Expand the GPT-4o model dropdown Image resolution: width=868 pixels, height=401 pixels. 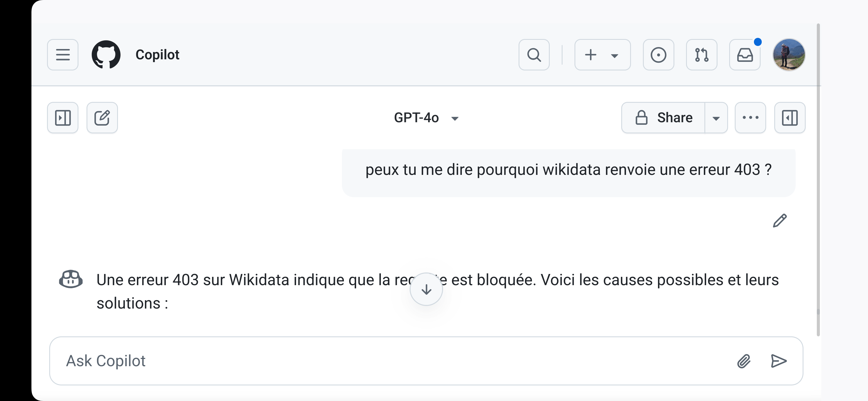coord(426,118)
